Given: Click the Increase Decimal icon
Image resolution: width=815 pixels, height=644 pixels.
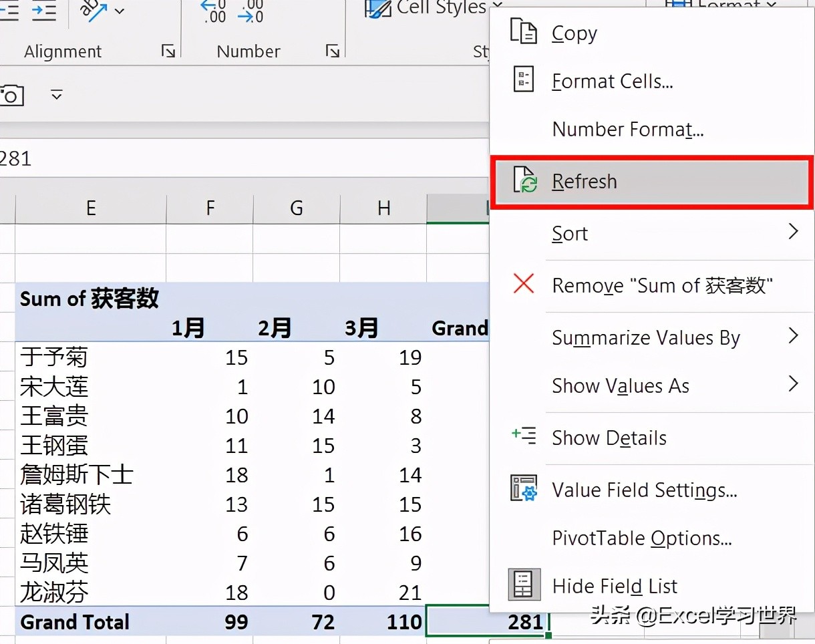Looking at the screenshot, I should tap(214, 11).
